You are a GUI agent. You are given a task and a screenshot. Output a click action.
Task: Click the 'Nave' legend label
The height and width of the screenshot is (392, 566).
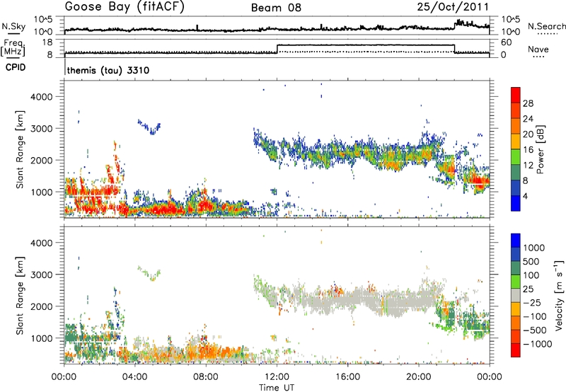[x=538, y=49]
